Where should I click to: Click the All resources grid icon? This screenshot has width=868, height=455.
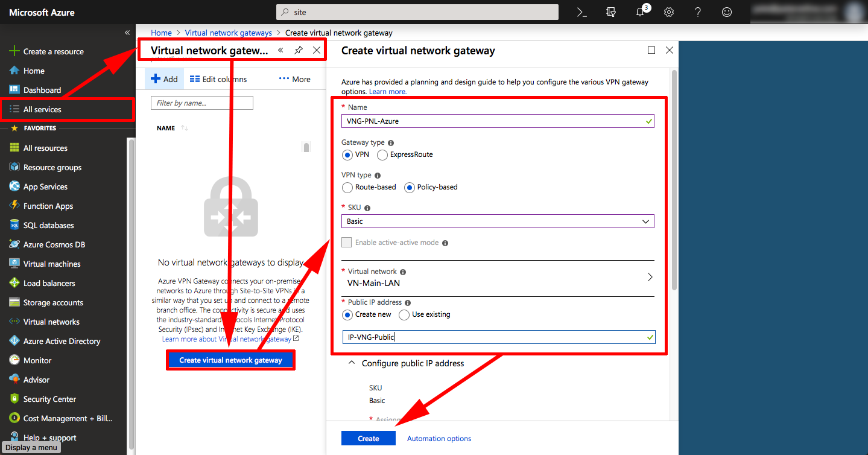14,148
